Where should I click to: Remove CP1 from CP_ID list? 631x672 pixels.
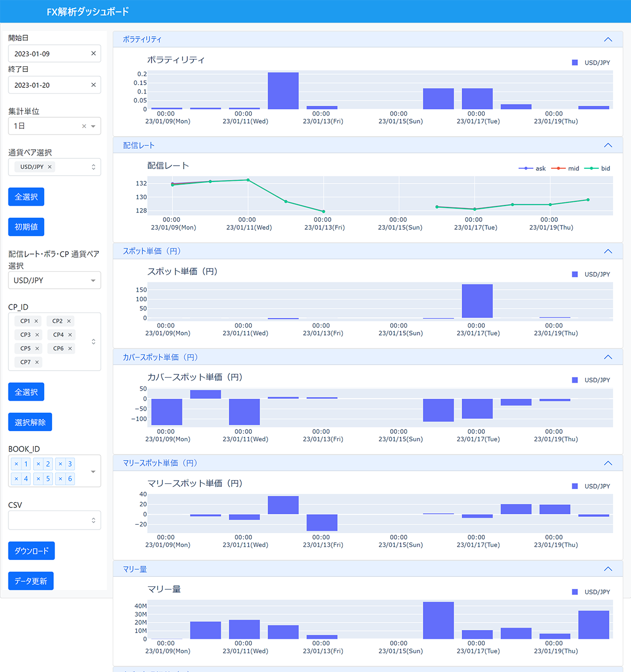coord(36,321)
